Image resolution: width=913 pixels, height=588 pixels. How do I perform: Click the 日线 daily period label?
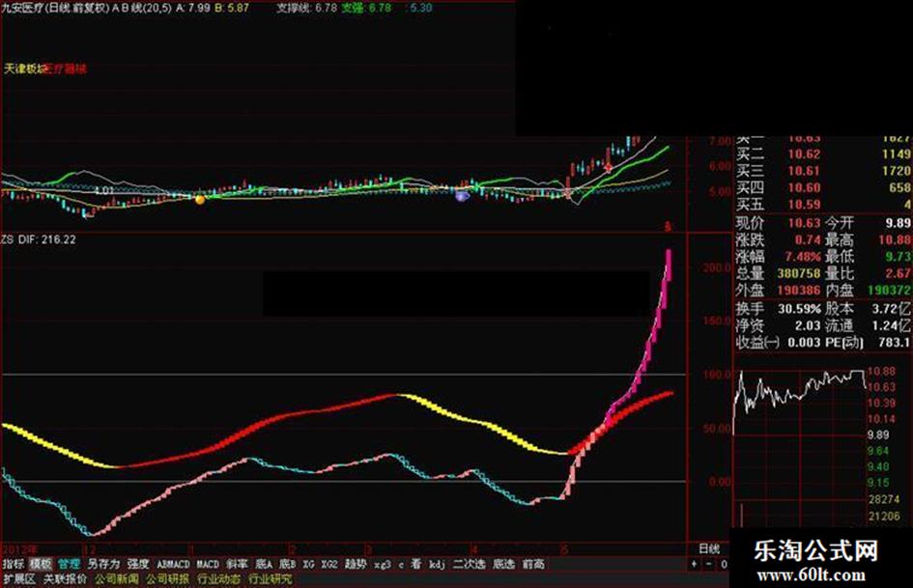tap(709, 549)
